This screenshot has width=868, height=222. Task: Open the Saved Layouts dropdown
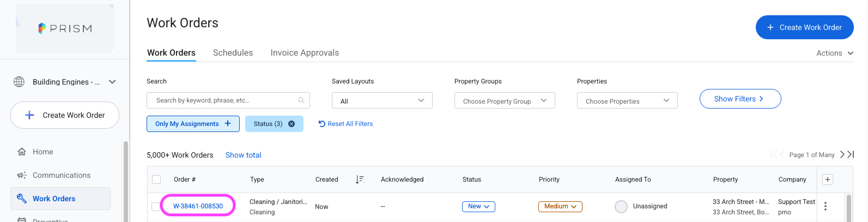[x=382, y=100]
